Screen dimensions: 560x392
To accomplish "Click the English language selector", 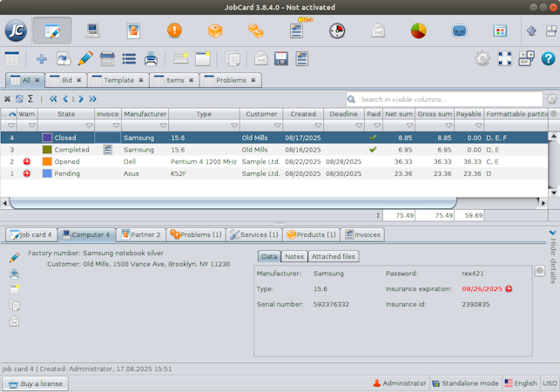I will [520, 383].
